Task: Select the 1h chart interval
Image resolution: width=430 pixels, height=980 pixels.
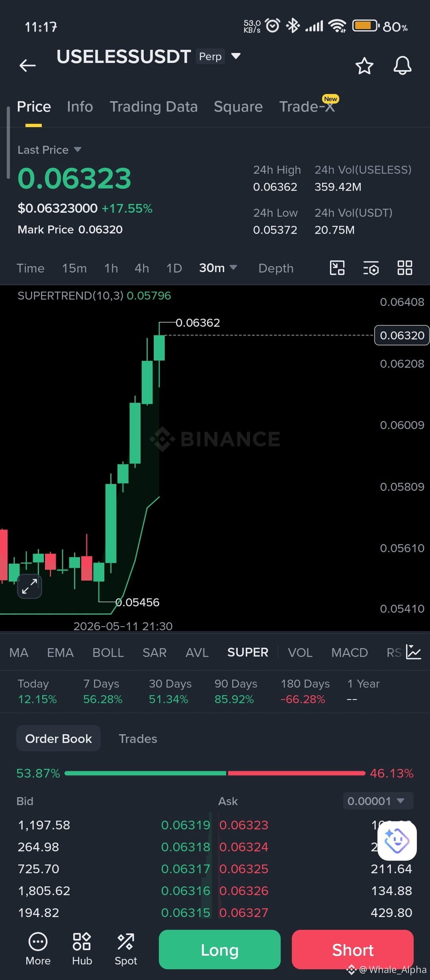Action: pos(111,268)
